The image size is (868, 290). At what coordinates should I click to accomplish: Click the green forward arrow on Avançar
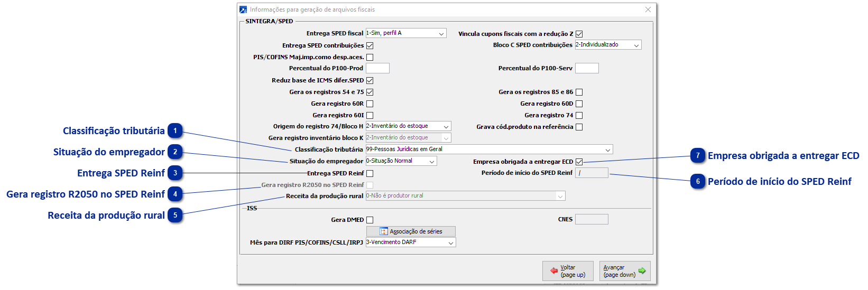pyautogui.click(x=642, y=271)
